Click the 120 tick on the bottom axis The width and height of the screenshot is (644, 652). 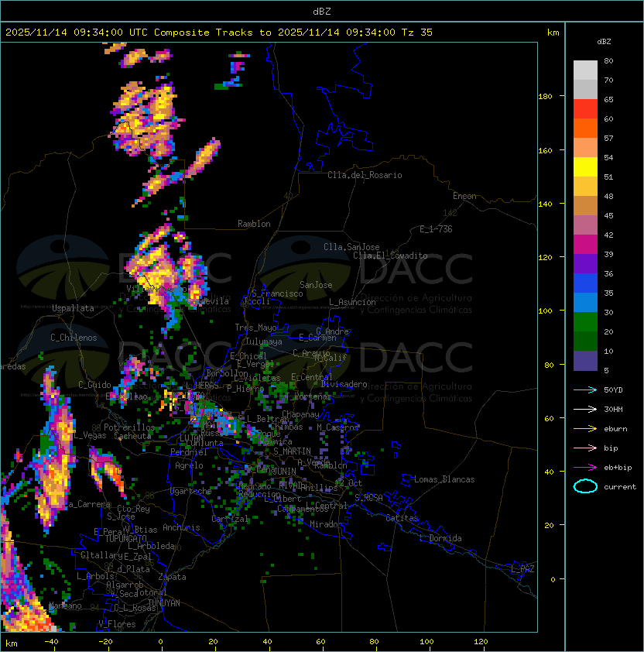[x=481, y=641]
